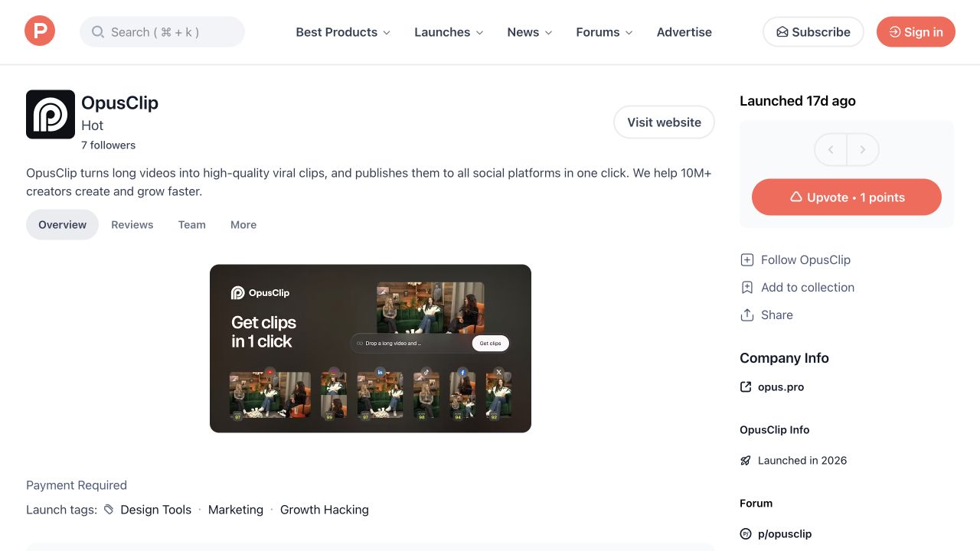
Task: Click the rocket icon beside Launched in 2026
Action: tap(746, 460)
